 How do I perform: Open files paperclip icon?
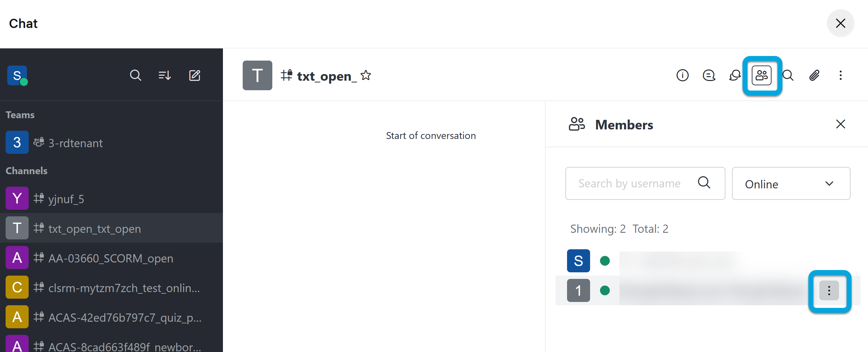point(814,75)
